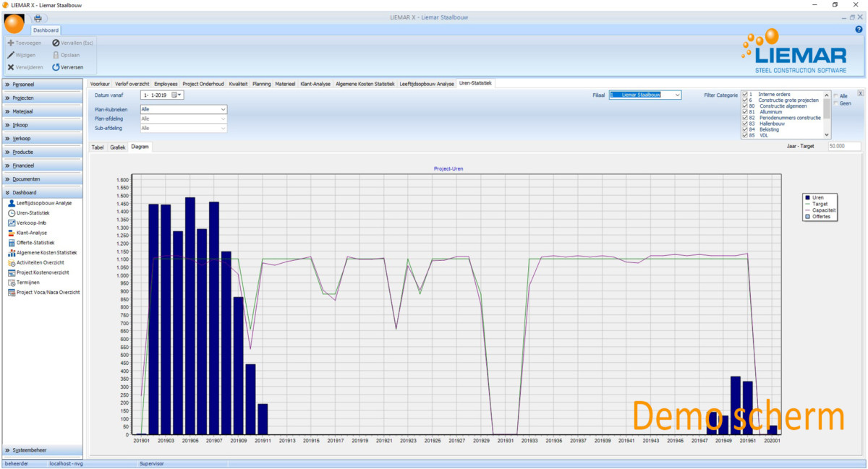
Task: Toggle the Constructie algemeen checkbox
Action: coord(744,106)
